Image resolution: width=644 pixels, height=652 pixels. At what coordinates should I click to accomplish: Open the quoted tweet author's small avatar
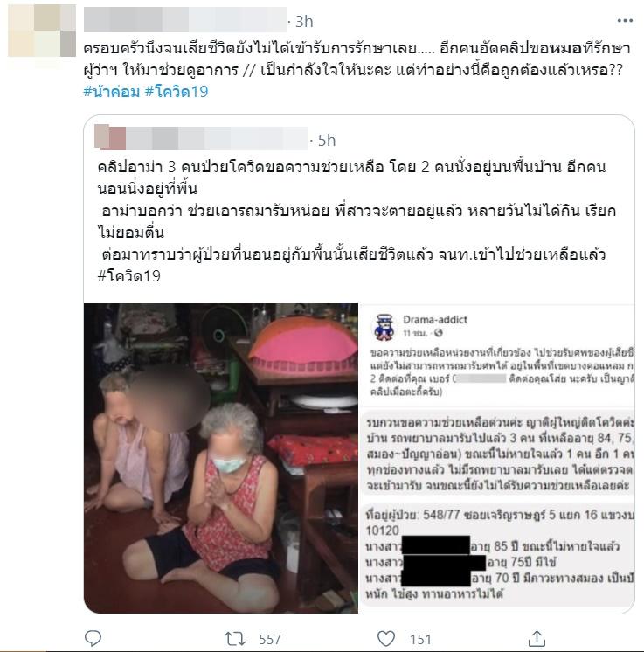pyautogui.click(x=110, y=137)
